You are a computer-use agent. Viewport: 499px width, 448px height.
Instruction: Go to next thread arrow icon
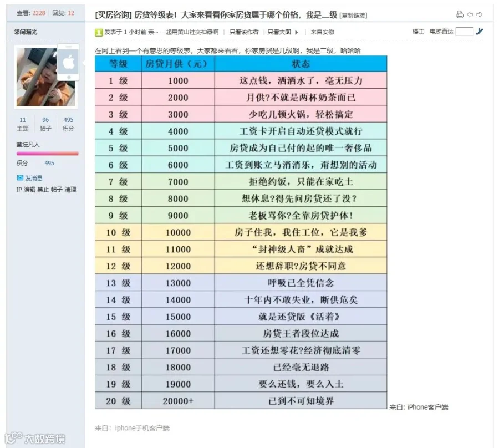479,14
